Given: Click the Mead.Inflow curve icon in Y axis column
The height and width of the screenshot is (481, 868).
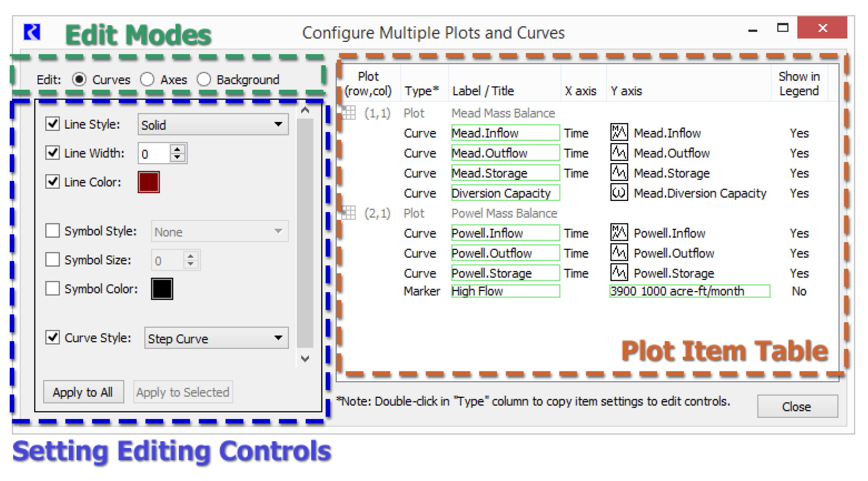Looking at the screenshot, I should (x=618, y=132).
